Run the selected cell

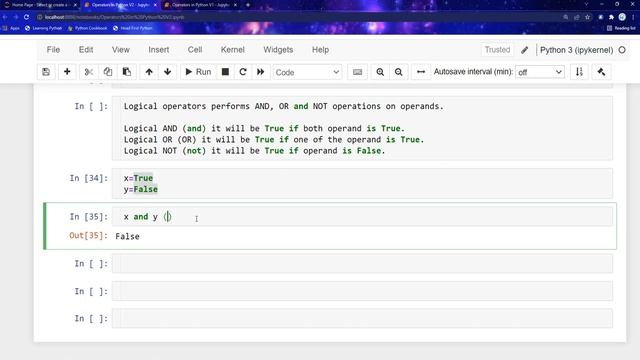click(x=198, y=72)
